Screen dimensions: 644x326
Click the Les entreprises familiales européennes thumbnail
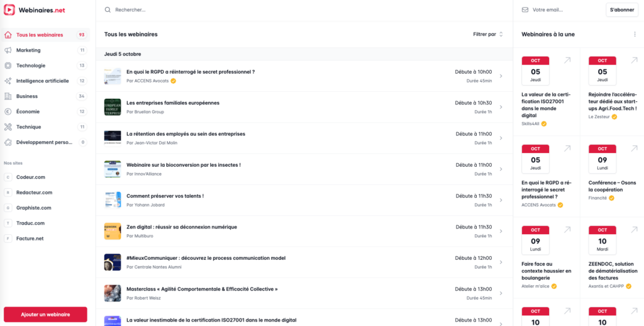pyautogui.click(x=113, y=107)
